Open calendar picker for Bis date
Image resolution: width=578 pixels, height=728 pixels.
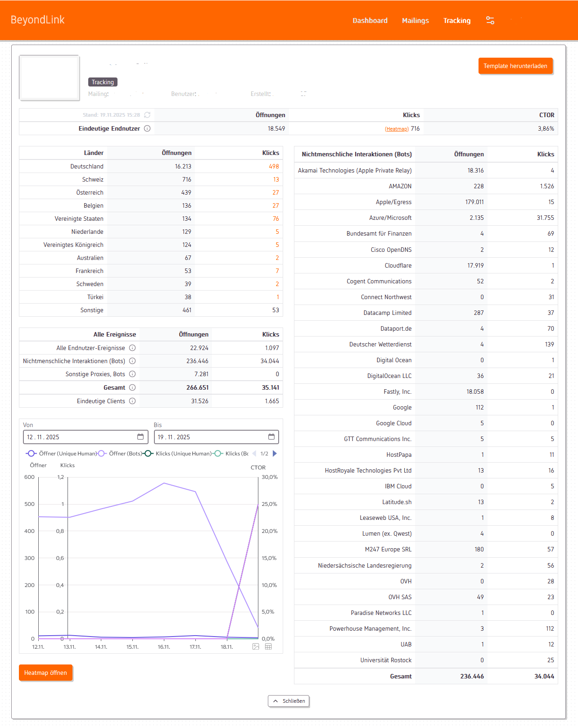coord(271,437)
